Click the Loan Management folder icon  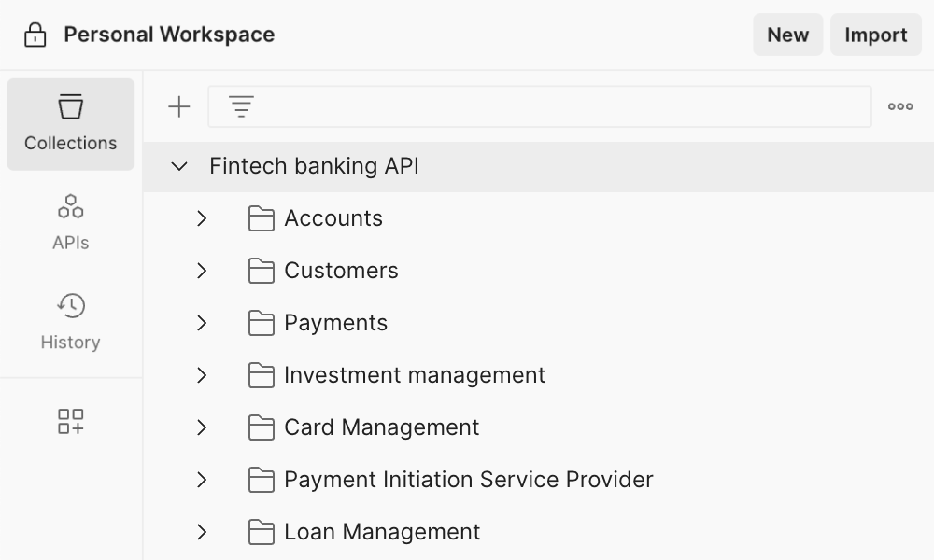tap(262, 532)
